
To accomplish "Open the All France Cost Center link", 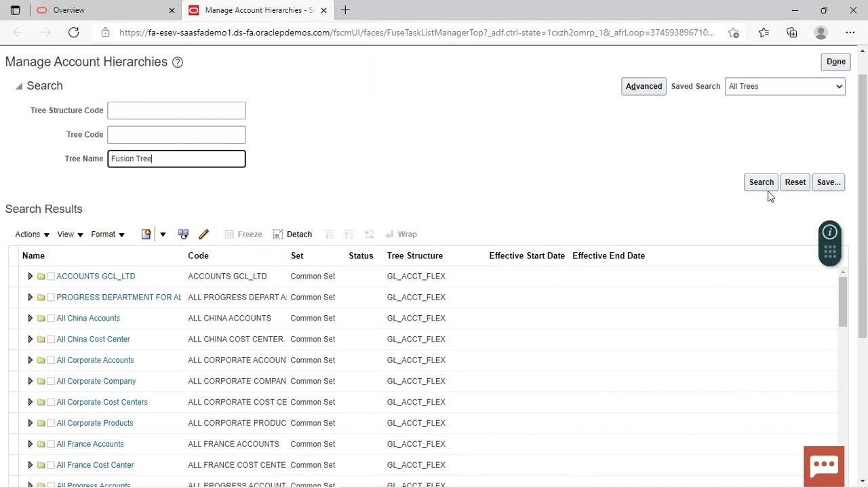I will 95,465.
